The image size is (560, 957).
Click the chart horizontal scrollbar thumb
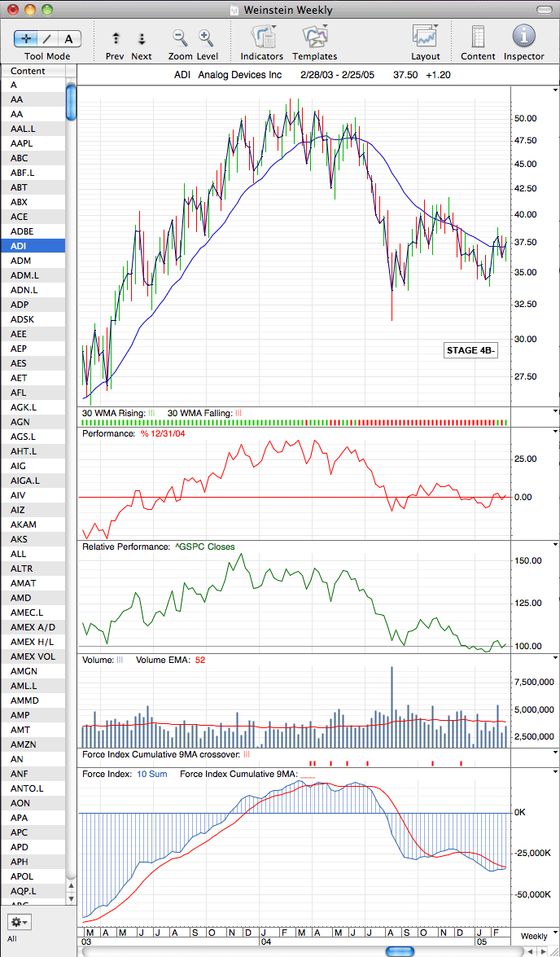click(400, 951)
